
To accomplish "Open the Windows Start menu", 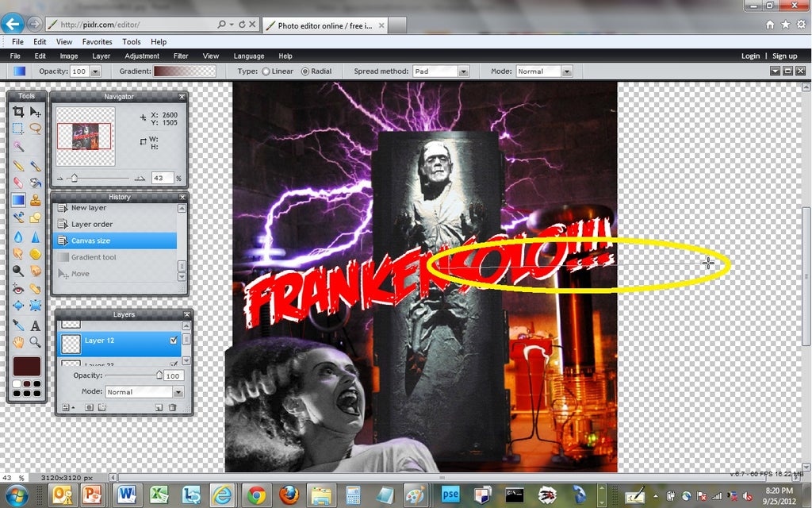I will point(16,495).
